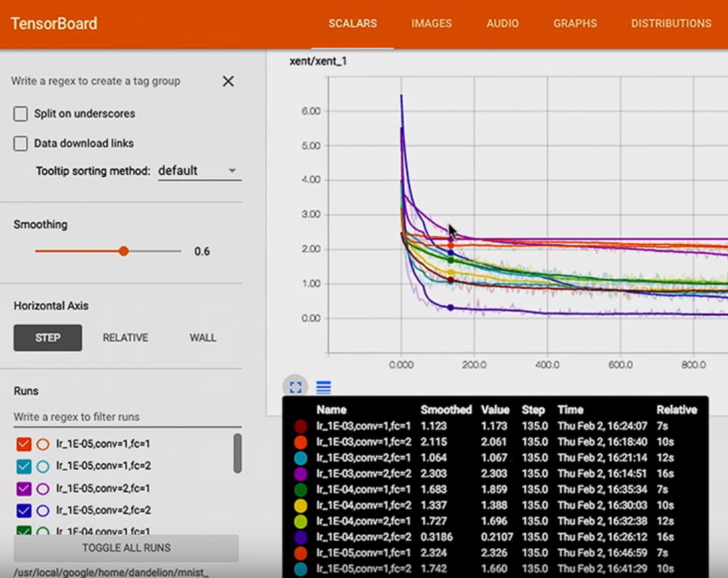728x578 pixels.
Task: Uncheck run lr_1E-05,conv=1,fc=1
Action: tap(24, 445)
